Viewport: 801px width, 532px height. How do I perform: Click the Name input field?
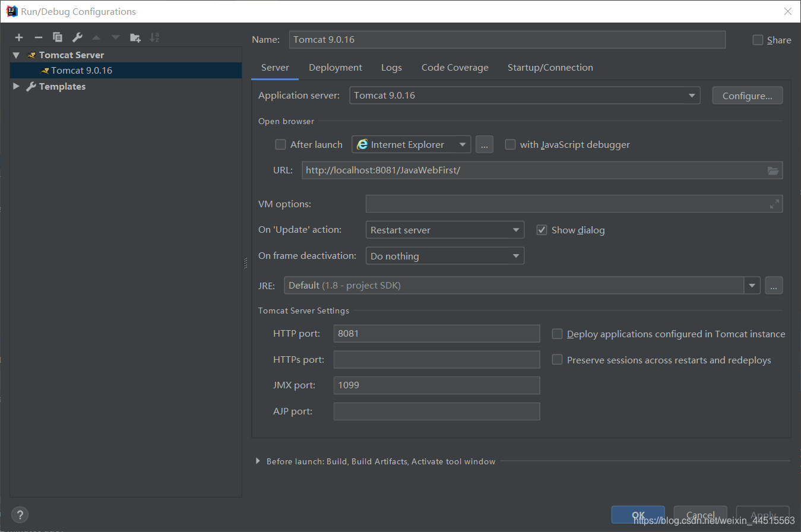coord(507,40)
